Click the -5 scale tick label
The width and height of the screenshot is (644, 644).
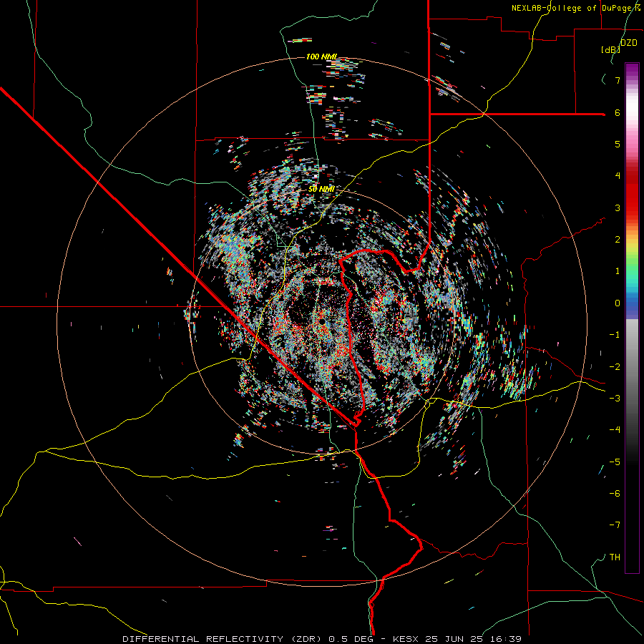click(x=615, y=462)
